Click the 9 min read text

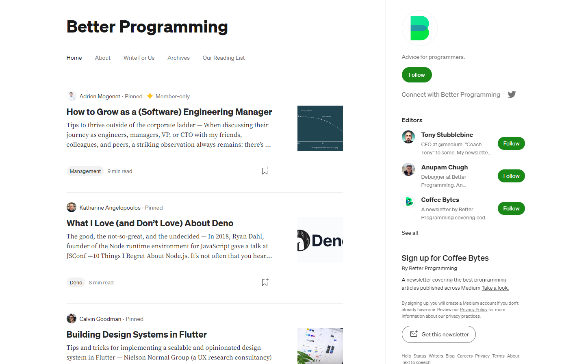click(120, 171)
